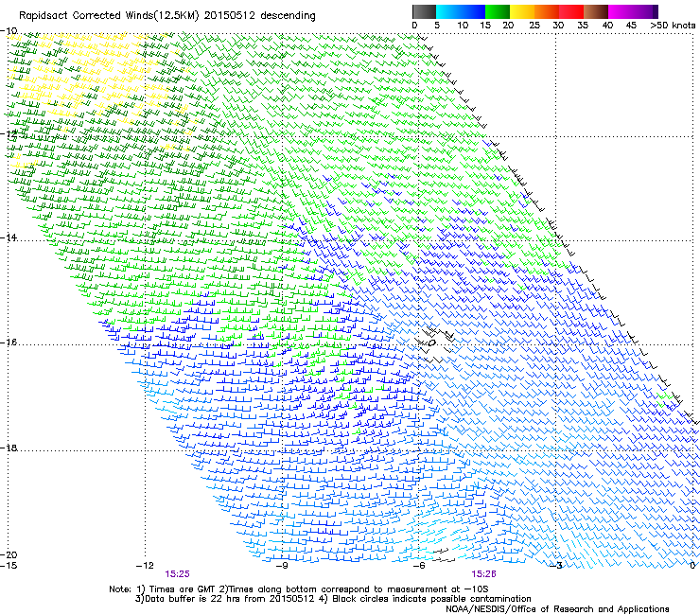Screen dimensions: 700x615
Task: Click the brown 35-40 knots legend swatch
Action: [x=596, y=11]
